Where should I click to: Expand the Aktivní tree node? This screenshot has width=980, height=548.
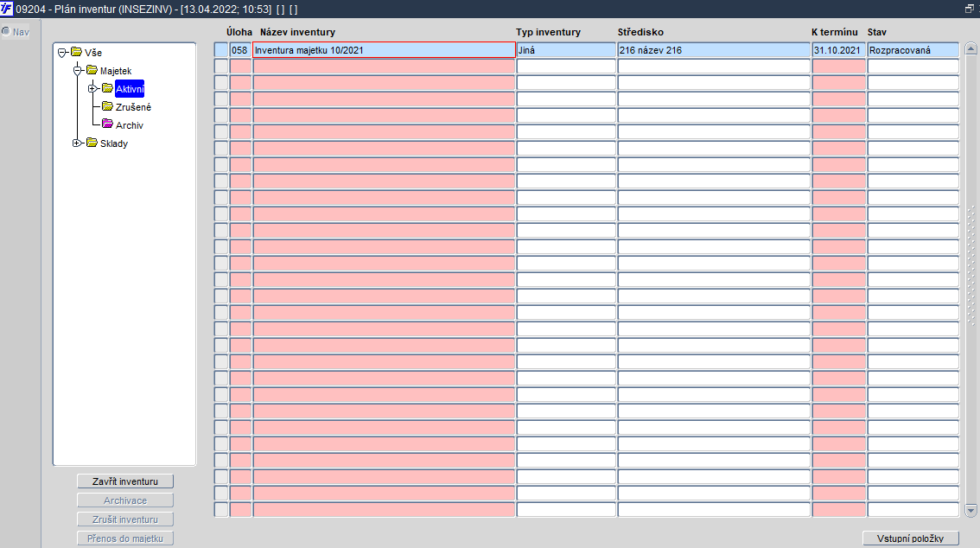(x=92, y=89)
